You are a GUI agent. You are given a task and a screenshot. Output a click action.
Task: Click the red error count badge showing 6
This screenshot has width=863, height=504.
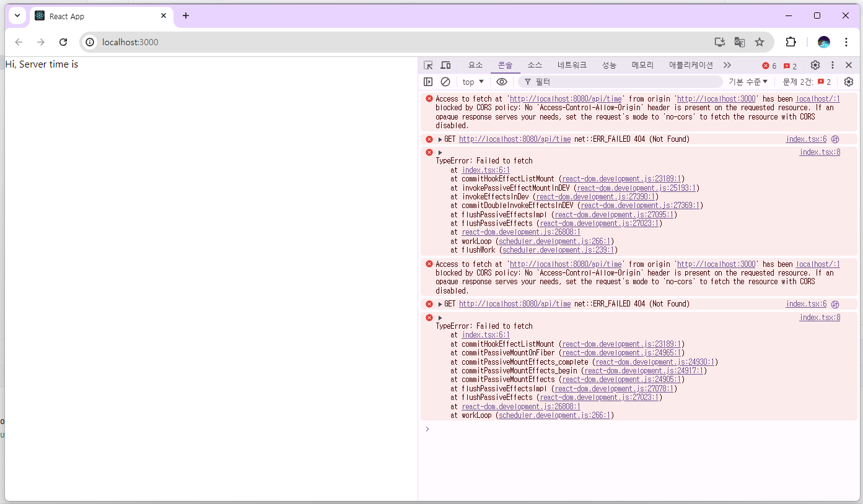coord(769,66)
